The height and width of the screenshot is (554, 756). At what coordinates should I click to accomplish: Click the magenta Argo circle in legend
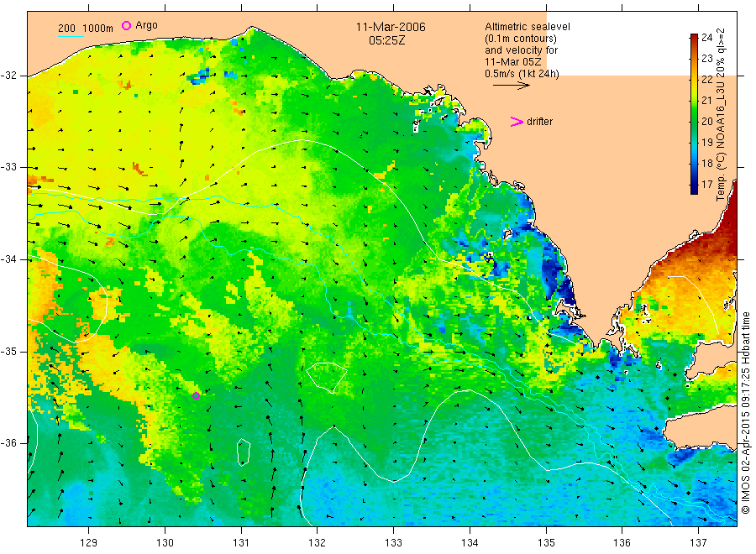(126, 25)
